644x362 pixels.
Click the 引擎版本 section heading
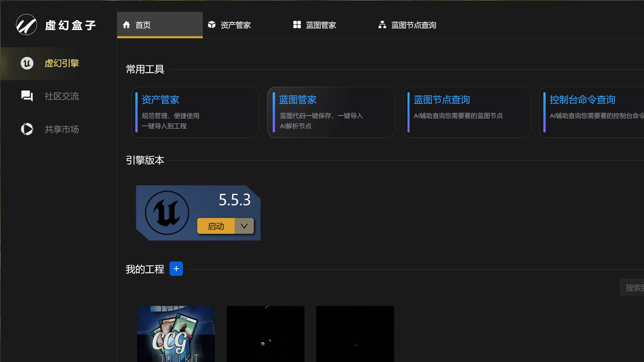click(x=145, y=160)
